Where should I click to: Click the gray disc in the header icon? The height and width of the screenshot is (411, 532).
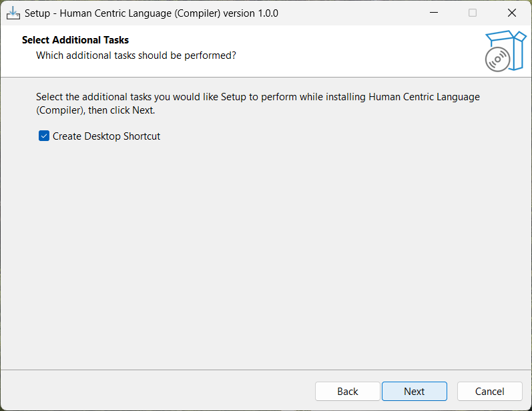[x=497, y=59]
